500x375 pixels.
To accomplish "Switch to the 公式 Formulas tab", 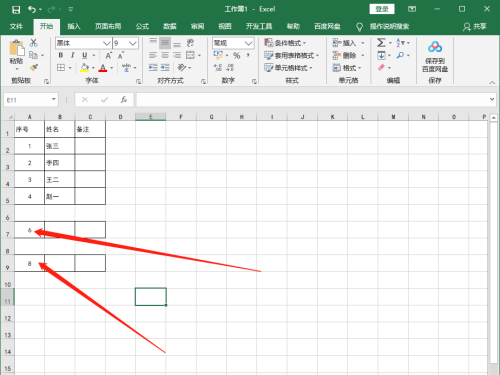I will pyautogui.click(x=142, y=26).
